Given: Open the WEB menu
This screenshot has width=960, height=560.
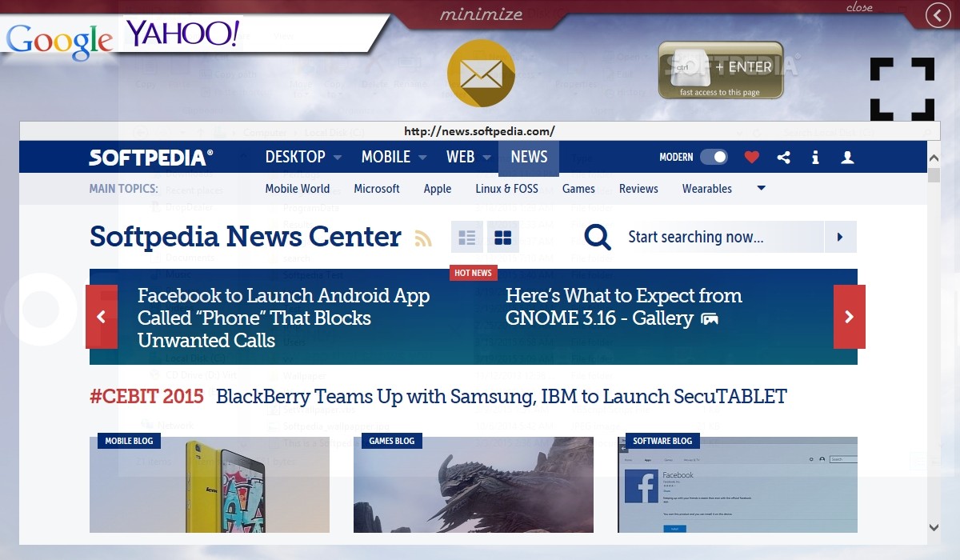Looking at the screenshot, I should [461, 157].
